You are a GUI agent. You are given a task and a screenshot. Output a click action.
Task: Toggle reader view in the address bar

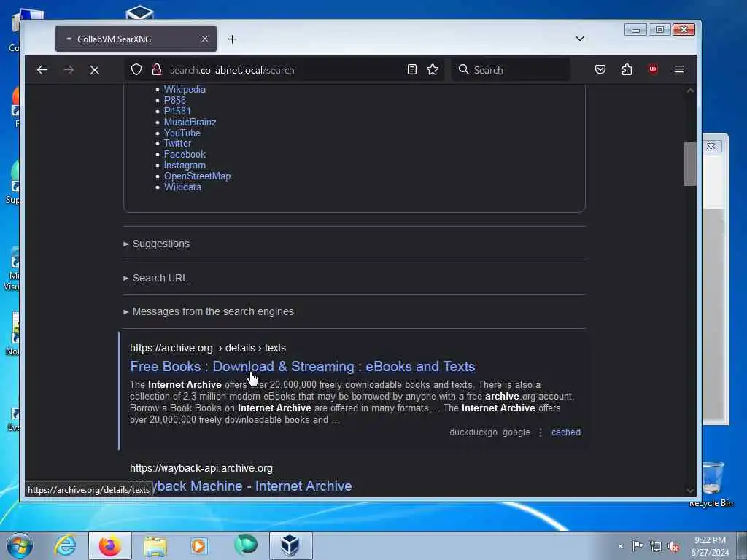coord(412,70)
